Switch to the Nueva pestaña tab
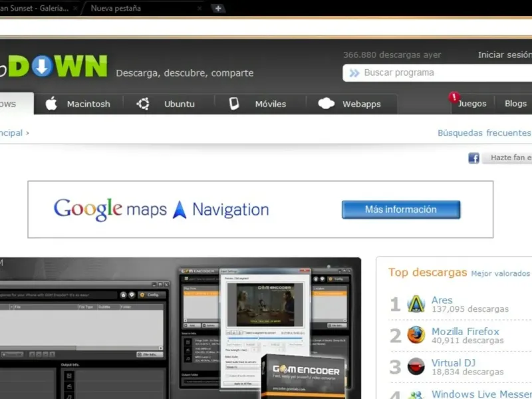The width and height of the screenshot is (532, 399). (x=142, y=8)
